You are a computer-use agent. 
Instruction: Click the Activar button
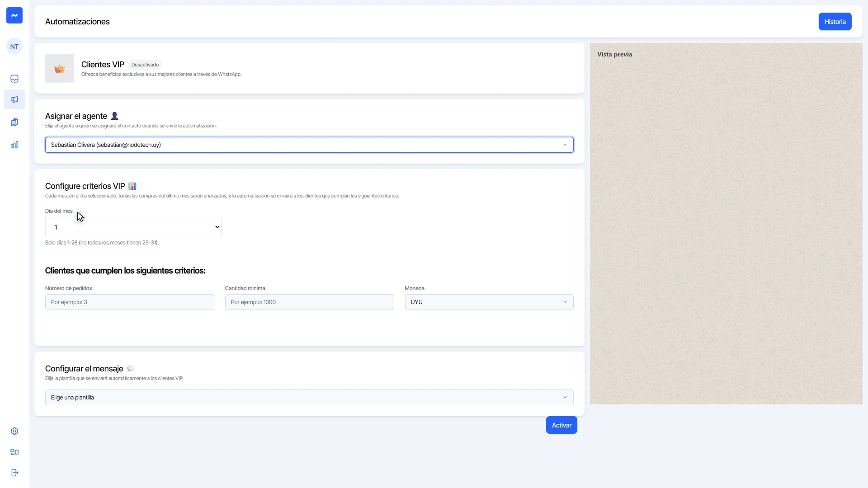[x=561, y=425]
